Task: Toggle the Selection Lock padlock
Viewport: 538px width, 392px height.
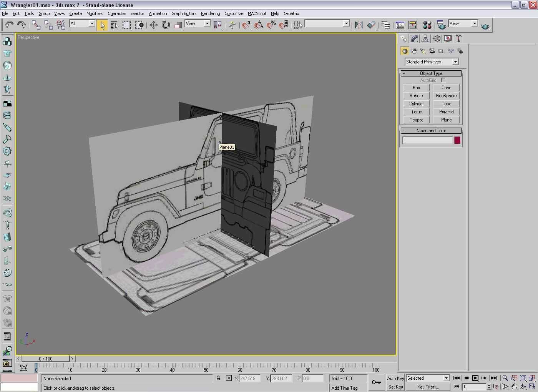Action: 218,378
